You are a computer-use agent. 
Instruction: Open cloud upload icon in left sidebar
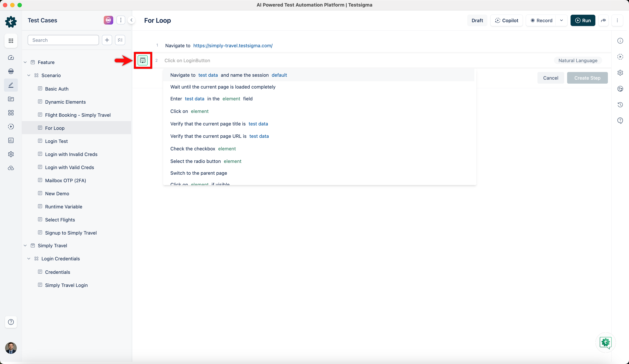click(11, 168)
